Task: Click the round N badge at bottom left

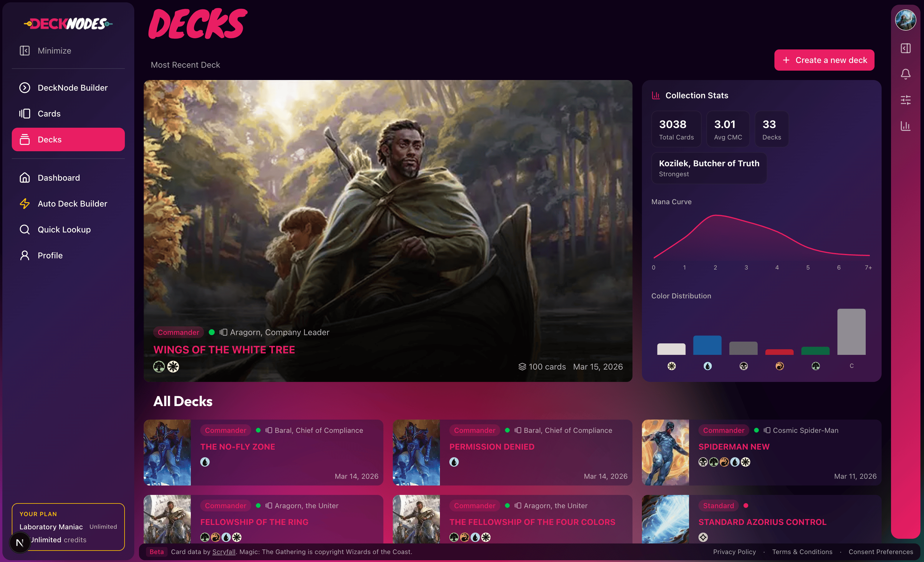Action: [19, 542]
